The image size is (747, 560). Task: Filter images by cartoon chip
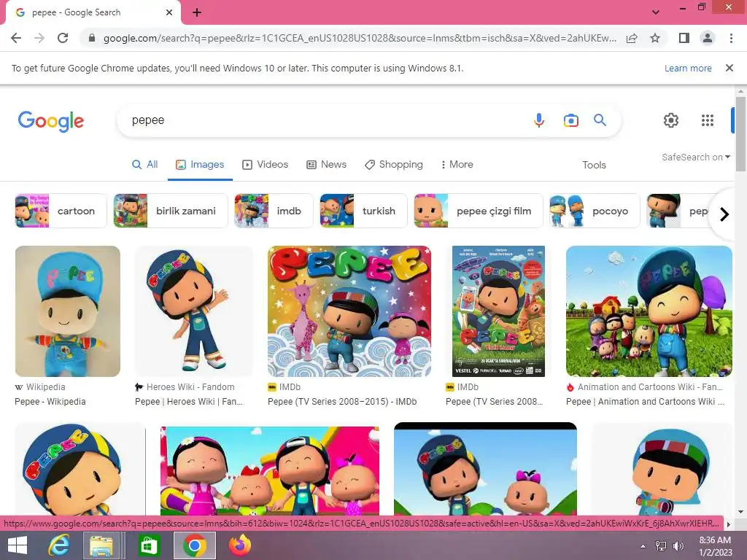point(61,211)
